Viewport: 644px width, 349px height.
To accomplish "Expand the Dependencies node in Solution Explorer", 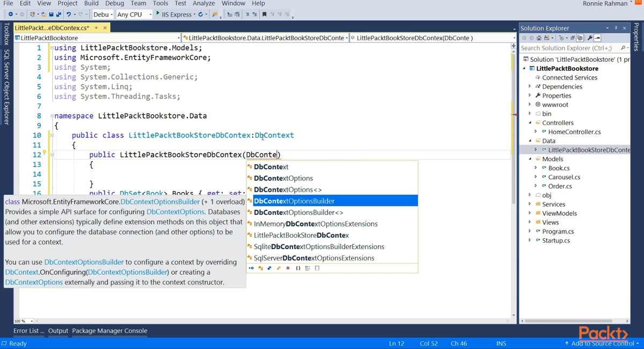I will [530, 86].
